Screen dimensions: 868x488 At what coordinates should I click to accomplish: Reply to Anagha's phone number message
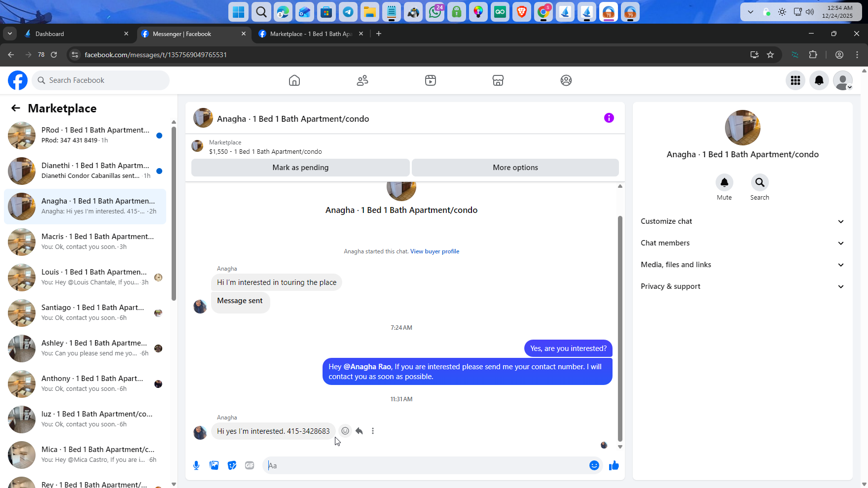pyautogui.click(x=359, y=431)
